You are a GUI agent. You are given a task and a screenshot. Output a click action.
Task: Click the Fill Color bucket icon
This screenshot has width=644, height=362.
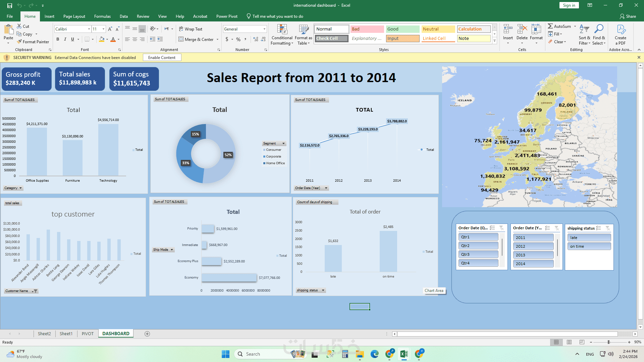pyautogui.click(x=102, y=39)
